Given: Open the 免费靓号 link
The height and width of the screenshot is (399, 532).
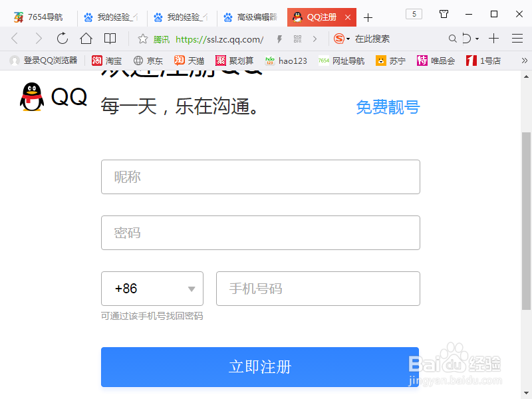Looking at the screenshot, I should pos(388,107).
